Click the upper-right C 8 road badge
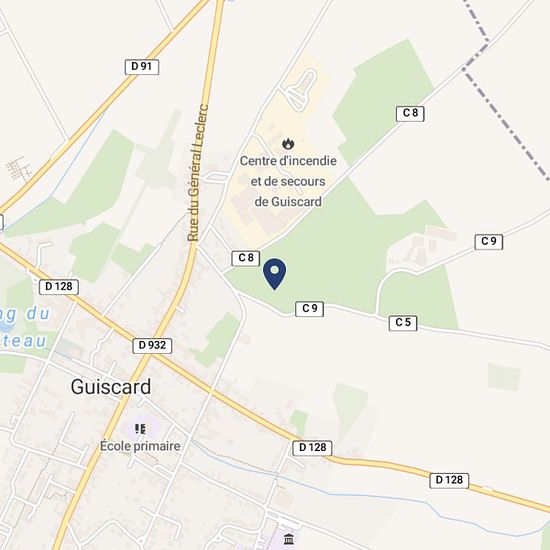Viewport: 550px width, 550px height. tap(410, 113)
